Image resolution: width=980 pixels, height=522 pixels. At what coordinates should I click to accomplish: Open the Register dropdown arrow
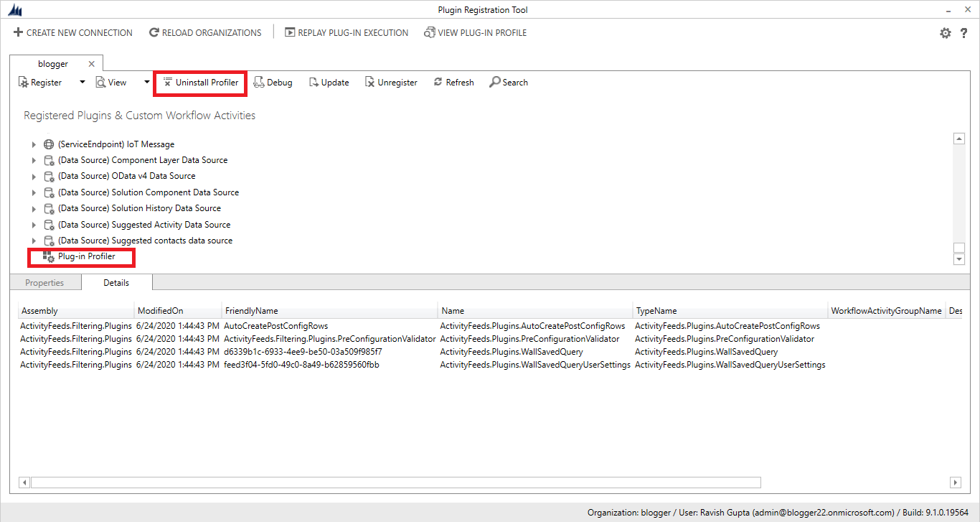pos(82,82)
